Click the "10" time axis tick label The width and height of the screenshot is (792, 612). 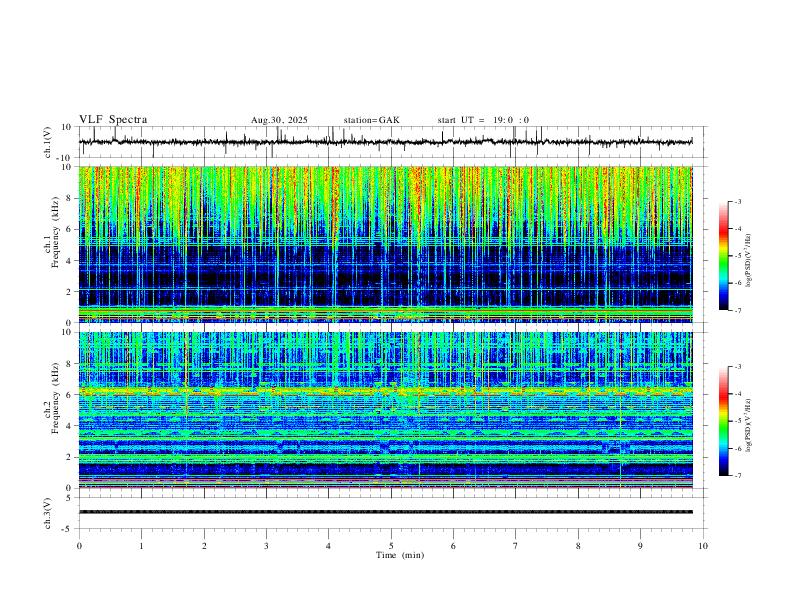(703, 546)
